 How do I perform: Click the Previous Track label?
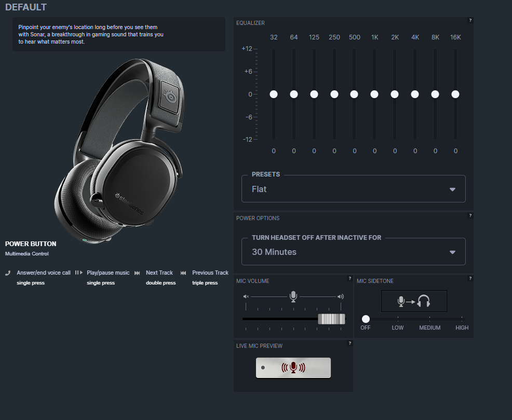[x=210, y=273]
